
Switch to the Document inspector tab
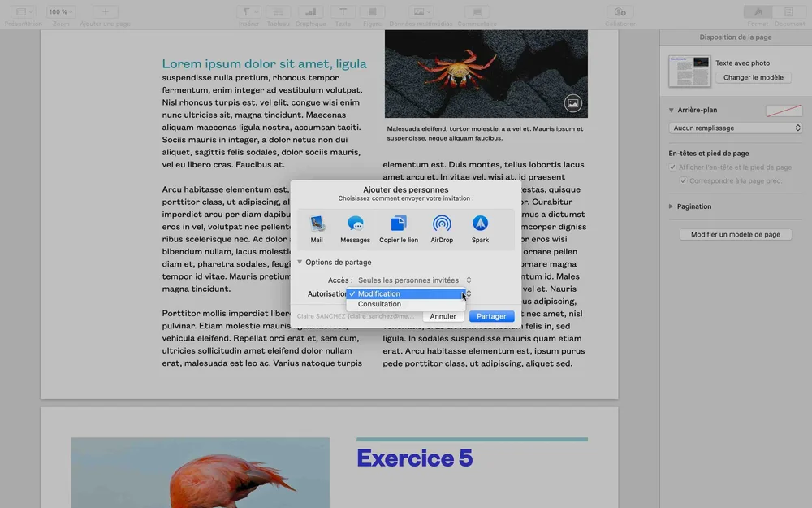(x=789, y=12)
